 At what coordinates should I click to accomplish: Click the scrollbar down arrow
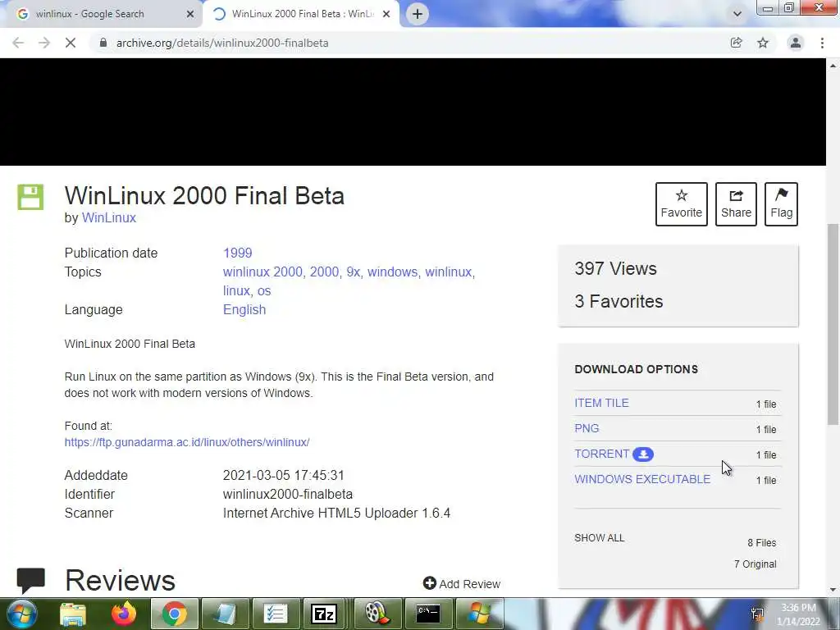click(833, 590)
